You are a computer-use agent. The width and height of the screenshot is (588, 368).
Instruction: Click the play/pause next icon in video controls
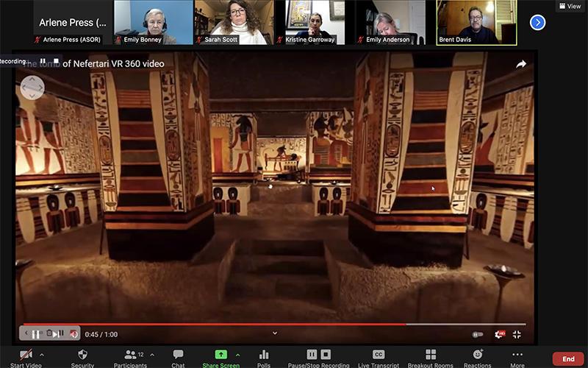58,334
